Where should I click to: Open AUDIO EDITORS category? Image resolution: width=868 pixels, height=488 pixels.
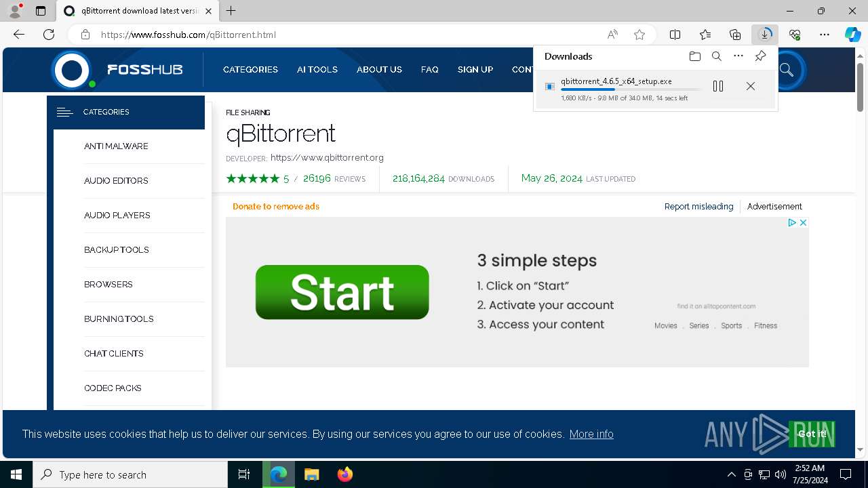tap(116, 181)
